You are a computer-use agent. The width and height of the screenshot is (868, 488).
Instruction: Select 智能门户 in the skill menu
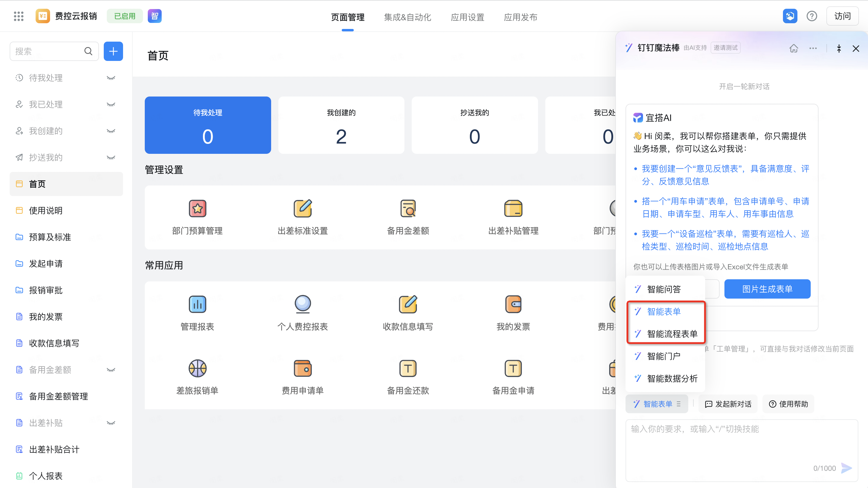point(665,356)
